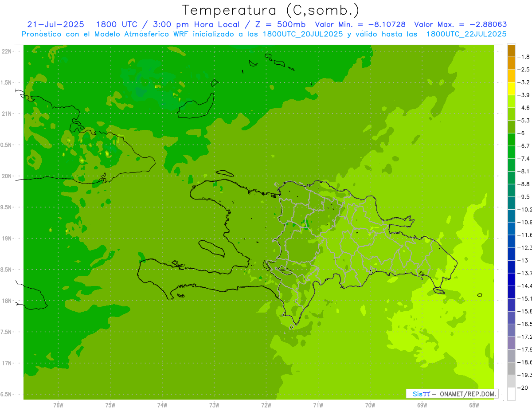532x411 pixels.
Task: Click the "-2.5" colorbar value
Action: pyautogui.click(x=524, y=70)
